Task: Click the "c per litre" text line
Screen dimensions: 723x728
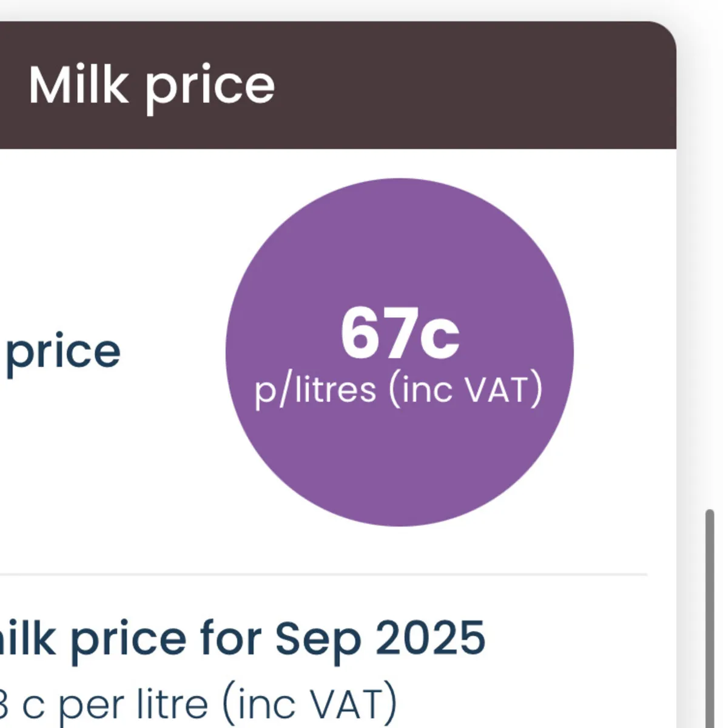Action: pos(115,704)
